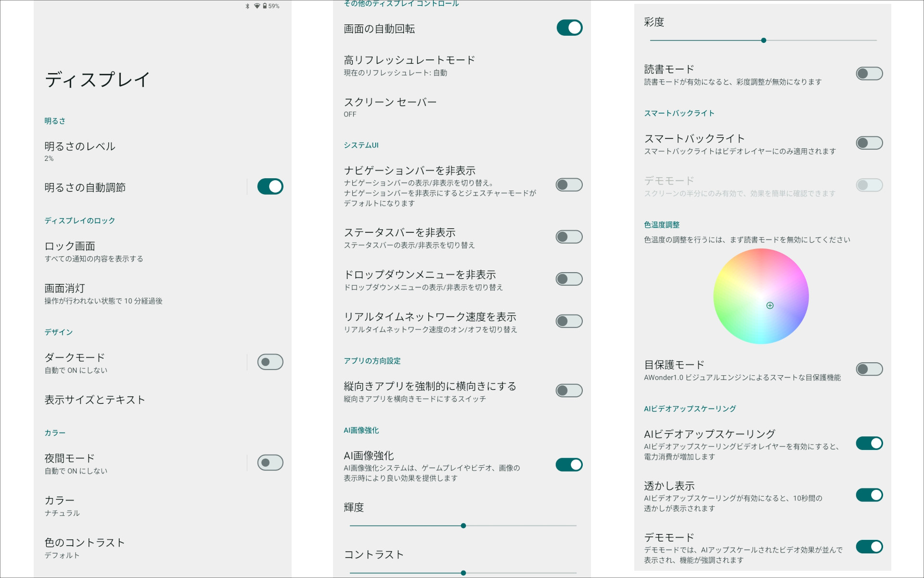The height and width of the screenshot is (578, 924).
Task: Disable AI画像強化
Action: pyautogui.click(x=569, y=464)
